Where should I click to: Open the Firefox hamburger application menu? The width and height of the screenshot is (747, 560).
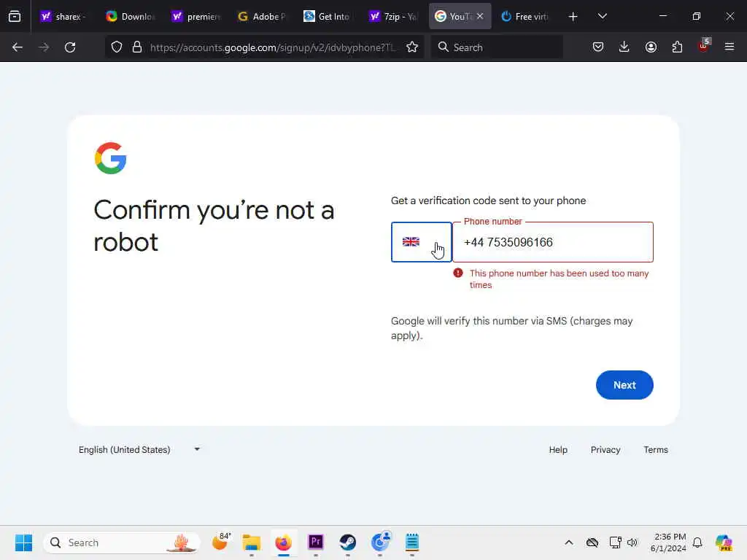[x=729, y=47]
